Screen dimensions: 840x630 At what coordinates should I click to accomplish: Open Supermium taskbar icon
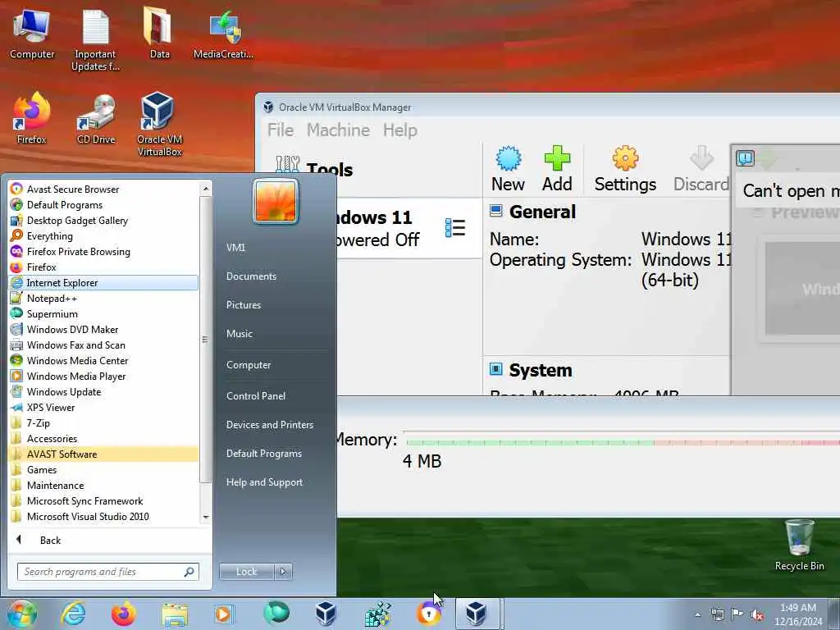pyautogui.click(x=276, y=613)
